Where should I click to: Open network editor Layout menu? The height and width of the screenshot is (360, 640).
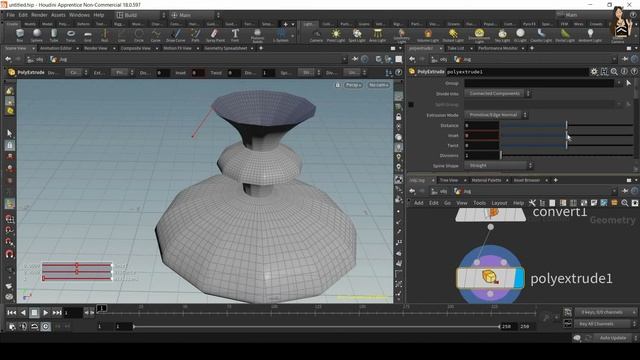pos(499,203)
